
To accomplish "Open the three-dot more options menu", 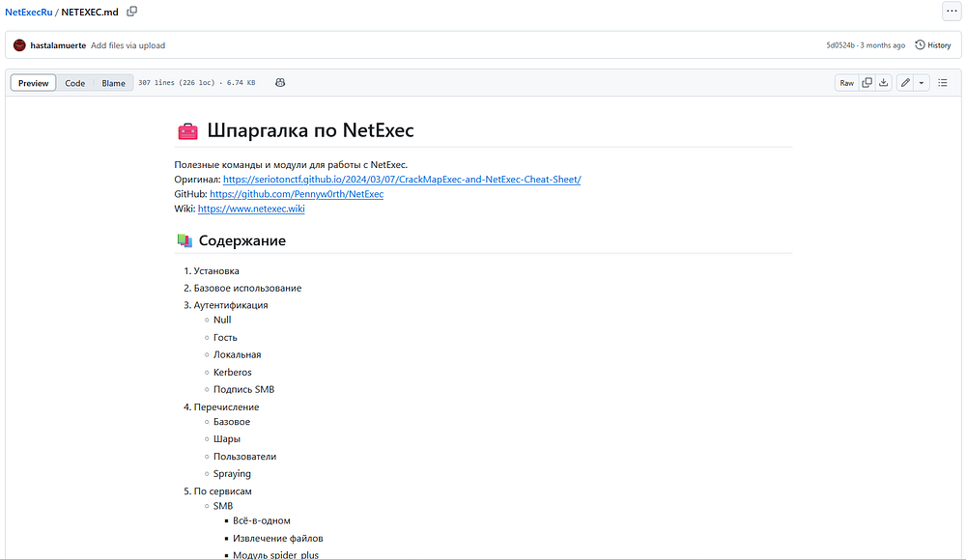I will pyautogui.click(x=952, y=11).
